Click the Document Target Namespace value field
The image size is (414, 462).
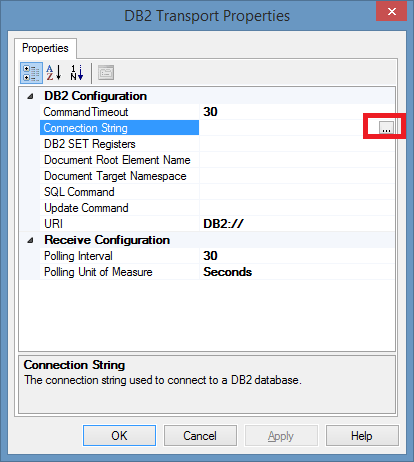[297, 176]
